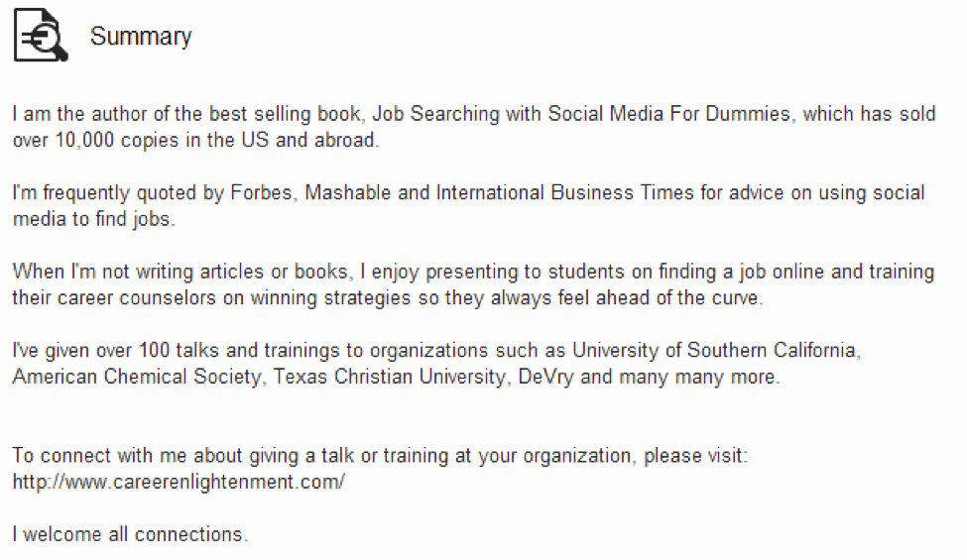The width and height of the screenshot is (967, 560).
Task: Open the careerenlightenment.com link
Action: [179, 482]
